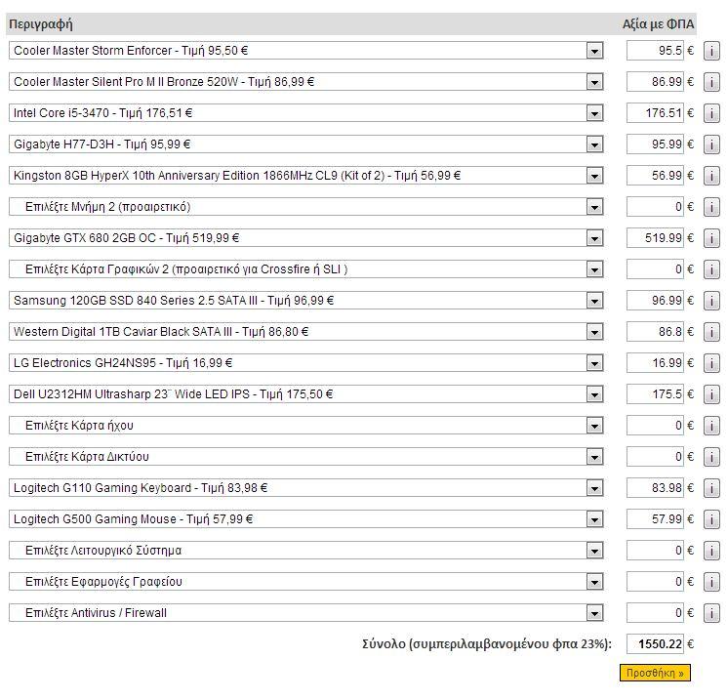Show info for Western Digital 1TB Caviar
Screen dimensions: 728x700
point(711,332)
